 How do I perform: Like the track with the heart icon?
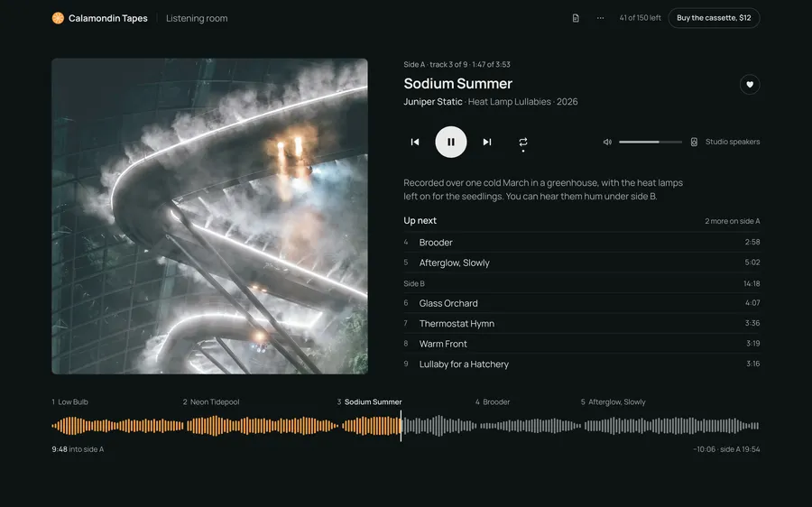coord(750,85)
